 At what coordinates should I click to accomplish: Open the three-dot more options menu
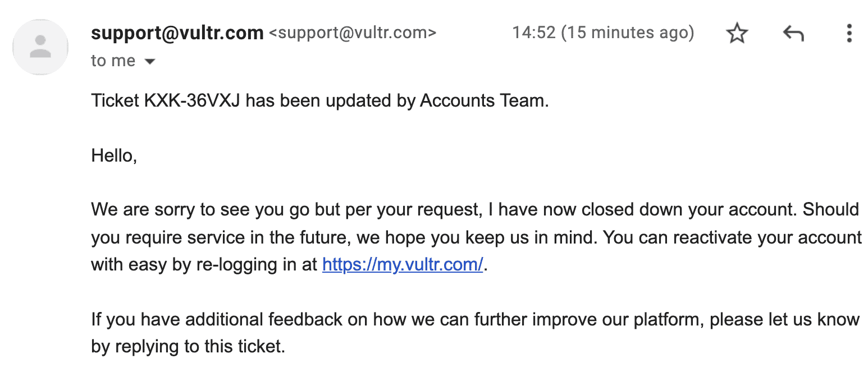point(849,34)
